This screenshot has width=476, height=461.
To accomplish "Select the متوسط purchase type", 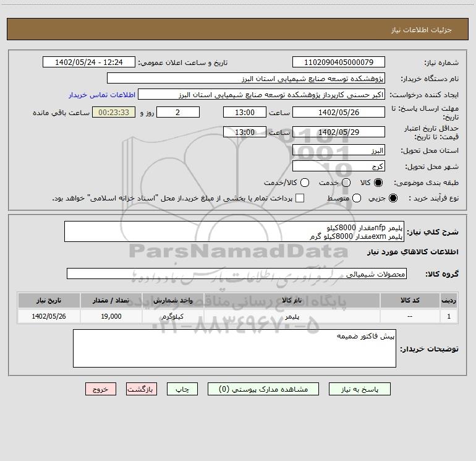I will (x=357, y=198).
